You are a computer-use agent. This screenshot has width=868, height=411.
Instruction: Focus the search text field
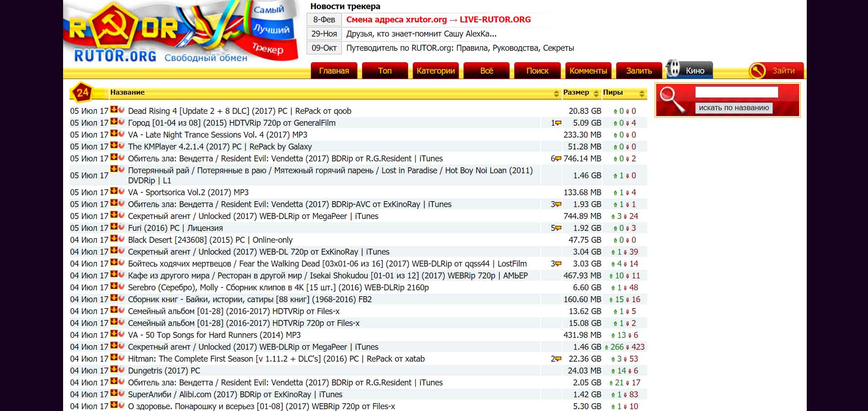(736, 92)
